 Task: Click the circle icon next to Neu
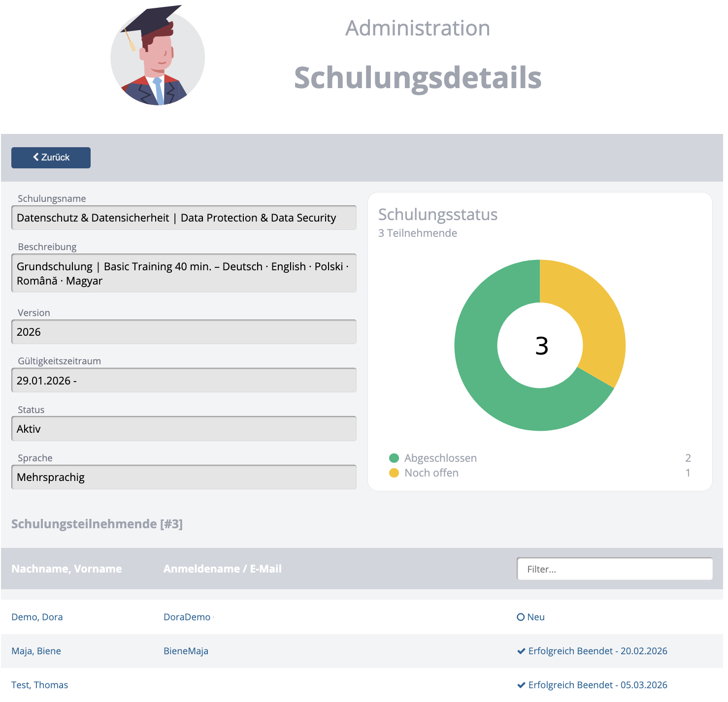pos(521,617)
